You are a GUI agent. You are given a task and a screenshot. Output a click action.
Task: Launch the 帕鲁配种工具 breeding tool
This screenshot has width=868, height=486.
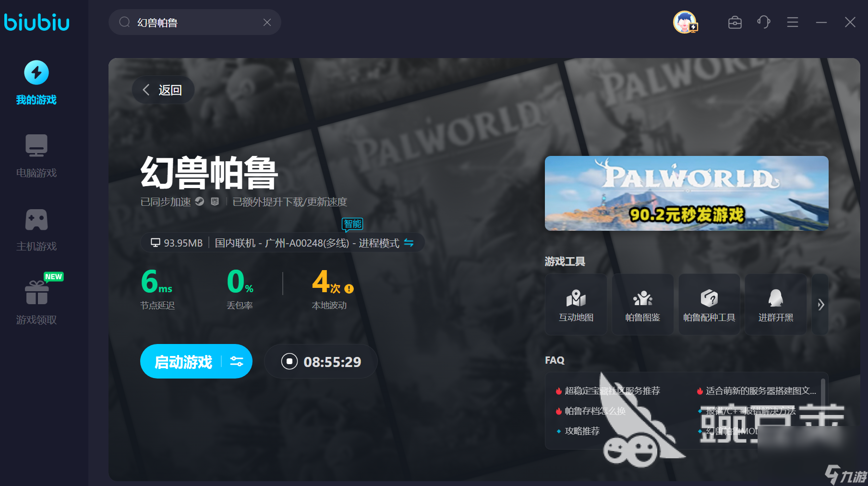click(709, 304)
